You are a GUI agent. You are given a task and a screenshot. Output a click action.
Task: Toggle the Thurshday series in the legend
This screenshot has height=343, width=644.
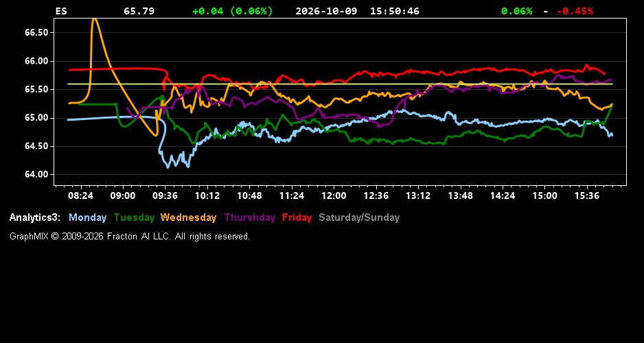[x=250, y=218]
